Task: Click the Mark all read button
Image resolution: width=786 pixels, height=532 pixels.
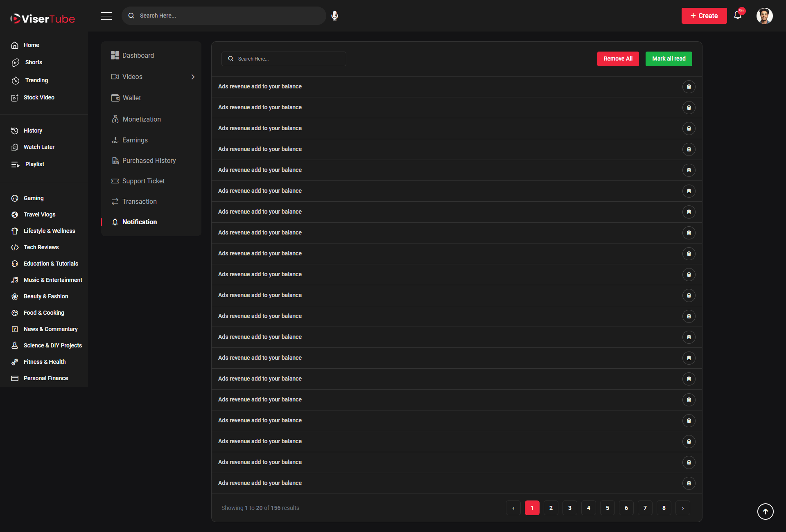Action: 669,59
